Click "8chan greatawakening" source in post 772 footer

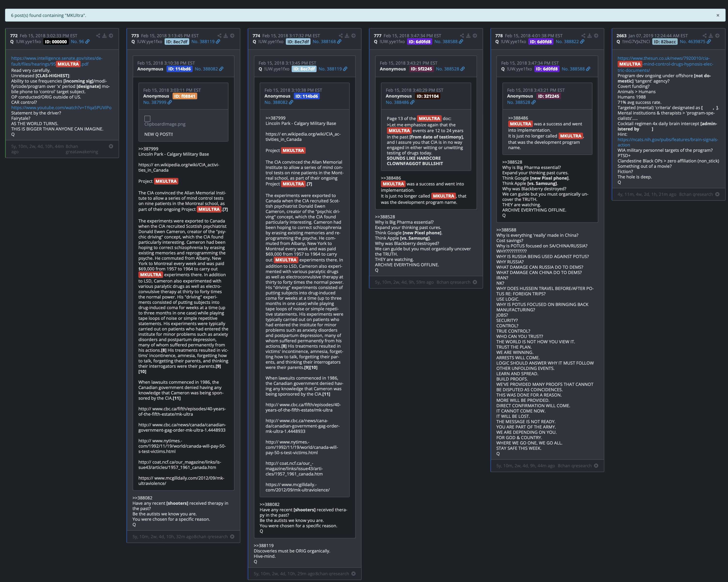click(82, 149)
